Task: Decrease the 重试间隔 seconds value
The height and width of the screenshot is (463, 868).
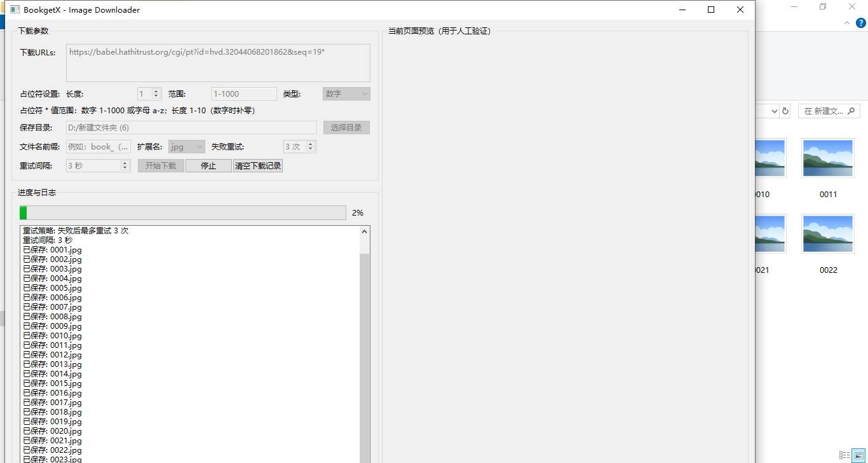Action: (125, 169)
